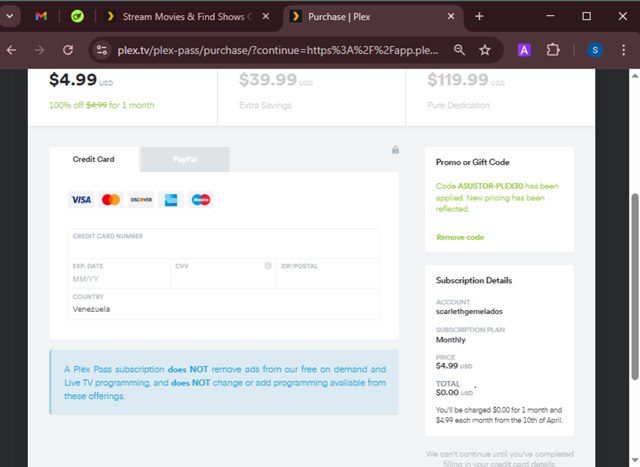This screenshot has width=640, height=467.
Task: Open the browser Extensions puzzle icon
Action: tap(553, 50)
